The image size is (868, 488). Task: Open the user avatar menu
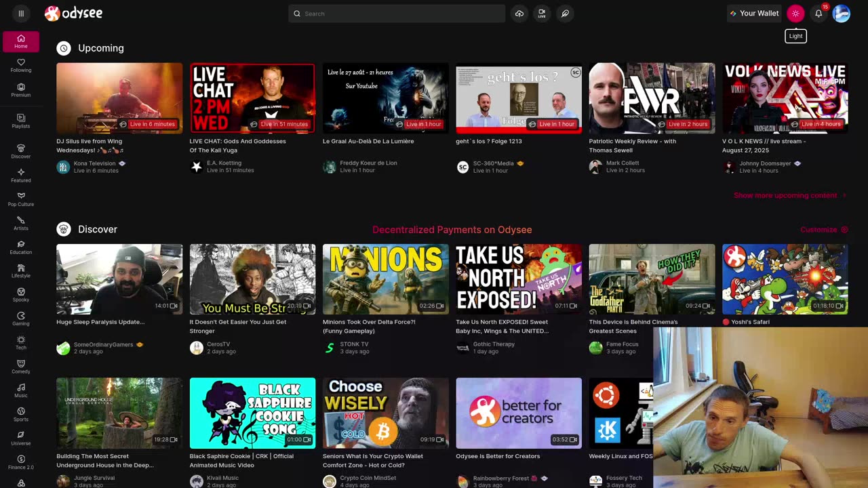[842, 14]
